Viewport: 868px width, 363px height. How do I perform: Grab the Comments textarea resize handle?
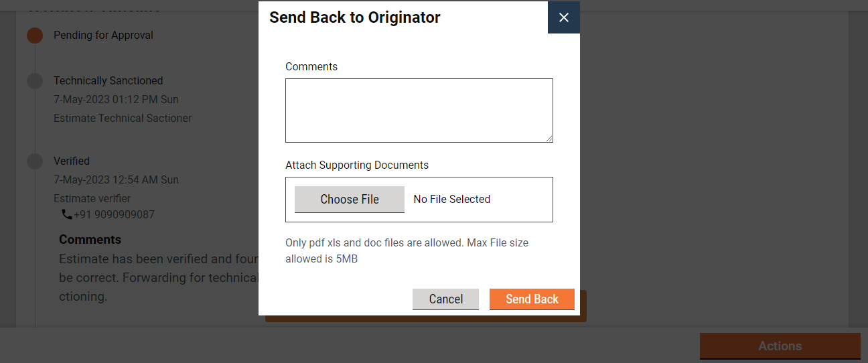tap(549, 139)
